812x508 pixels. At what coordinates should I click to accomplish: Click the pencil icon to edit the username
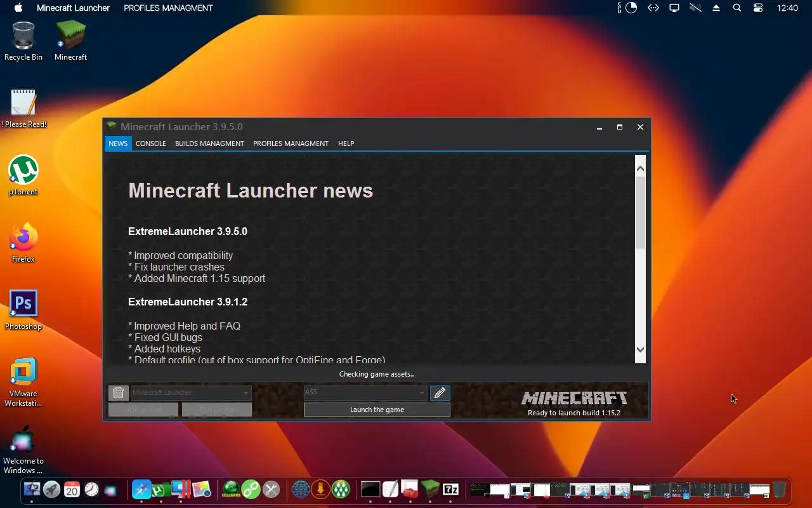(440, 393)
